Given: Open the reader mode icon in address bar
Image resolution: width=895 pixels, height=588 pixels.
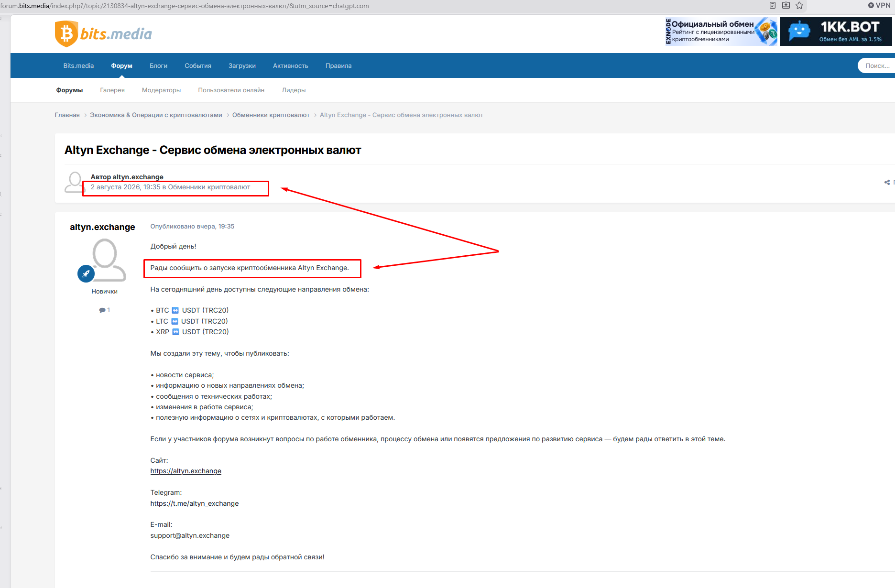Looking at the screenshot, I should [773, 6].
